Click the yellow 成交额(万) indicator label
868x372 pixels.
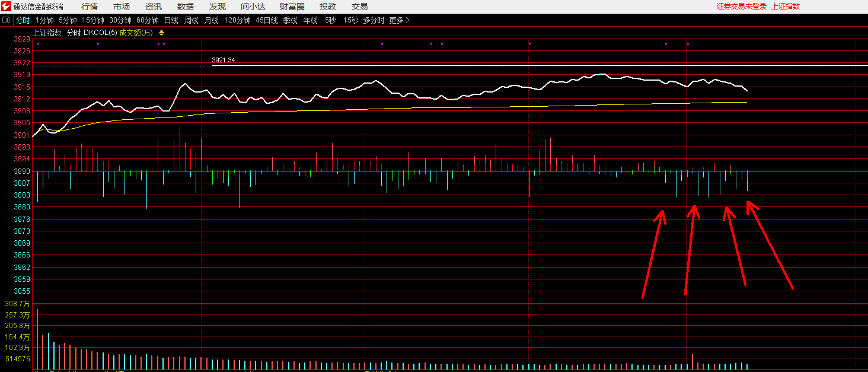136,33
